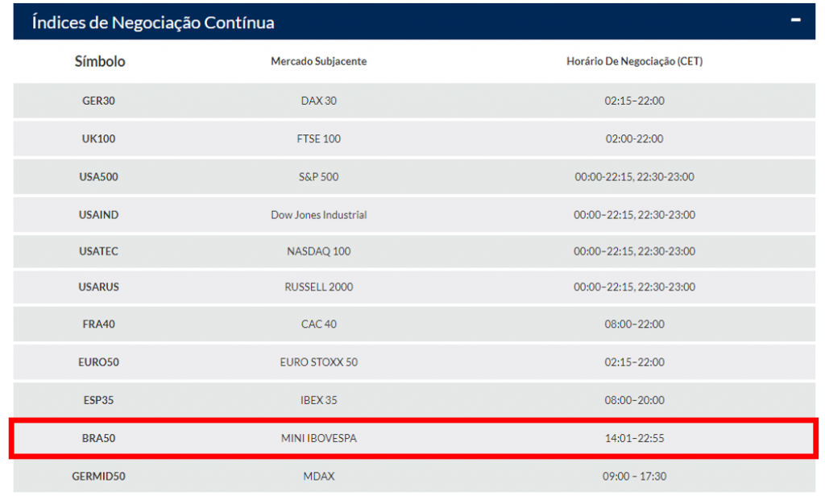Click the FRA40 symbol cell
This screenshot has width=825, height=504.
coord(98,324)
